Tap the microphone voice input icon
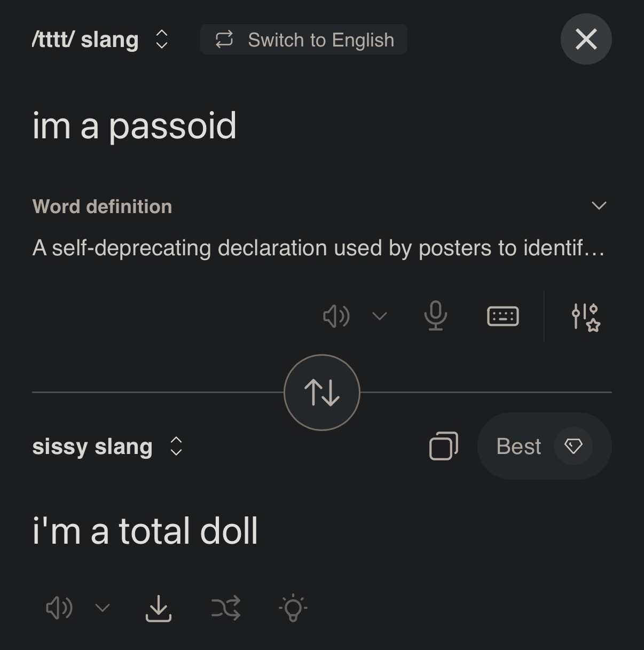644x650 pixels. click(435, 316)
